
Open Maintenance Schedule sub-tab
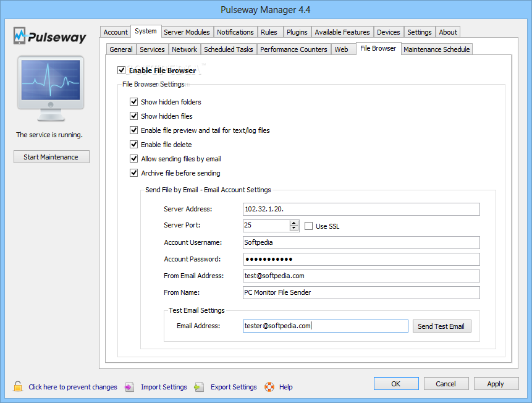coord(437,49)
